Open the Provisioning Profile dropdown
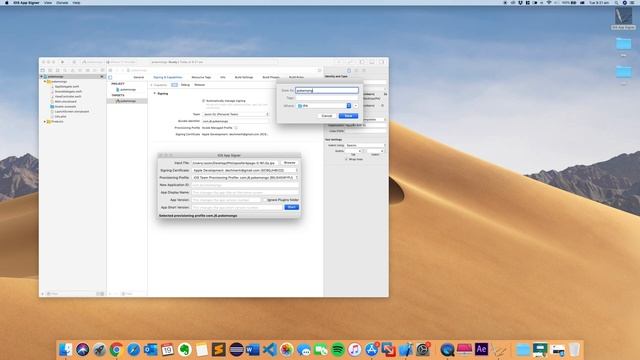Image resolution: width=640 pixels, height=360 pixels. tap(245, 178)
